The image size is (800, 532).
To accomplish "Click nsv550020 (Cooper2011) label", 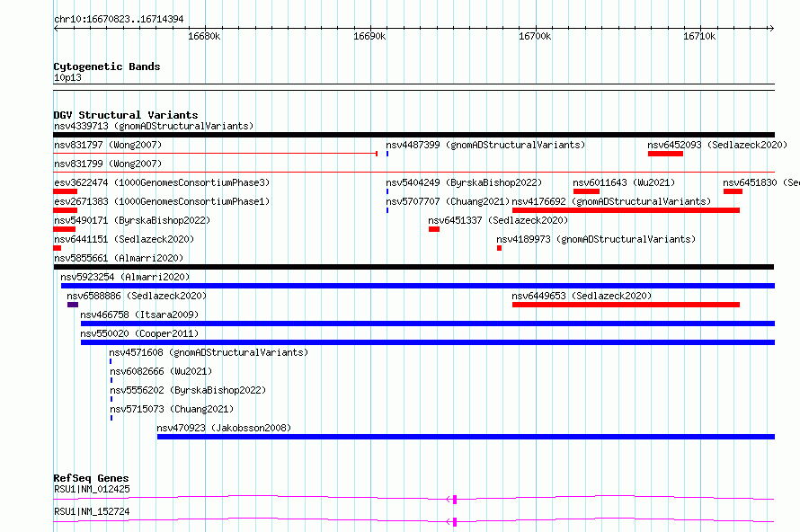I will [x=139, y=333].
